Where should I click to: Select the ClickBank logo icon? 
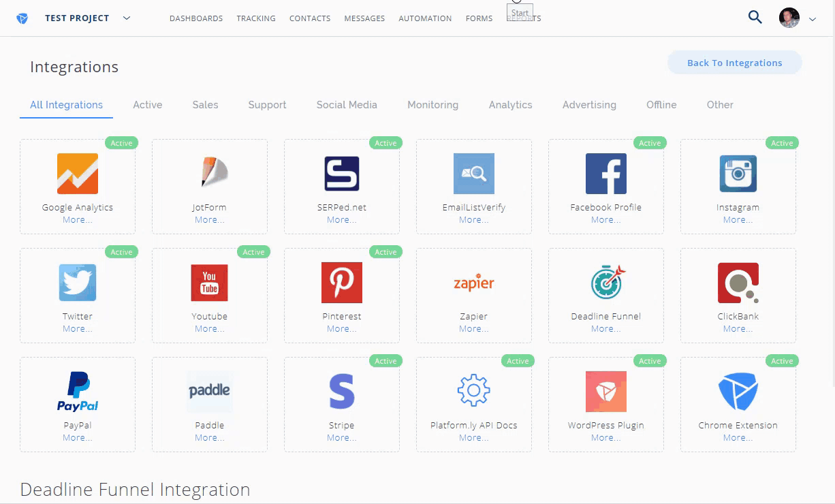(738, 283)
